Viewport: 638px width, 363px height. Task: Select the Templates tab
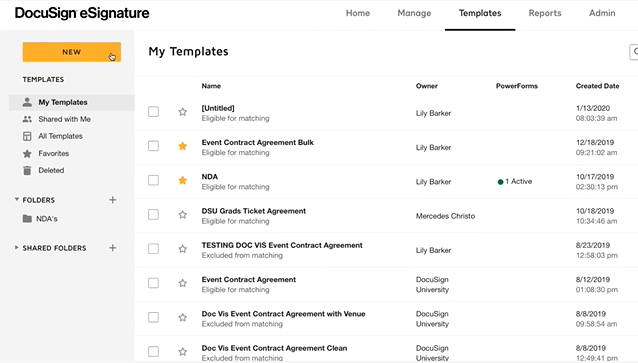click(480, 13)
